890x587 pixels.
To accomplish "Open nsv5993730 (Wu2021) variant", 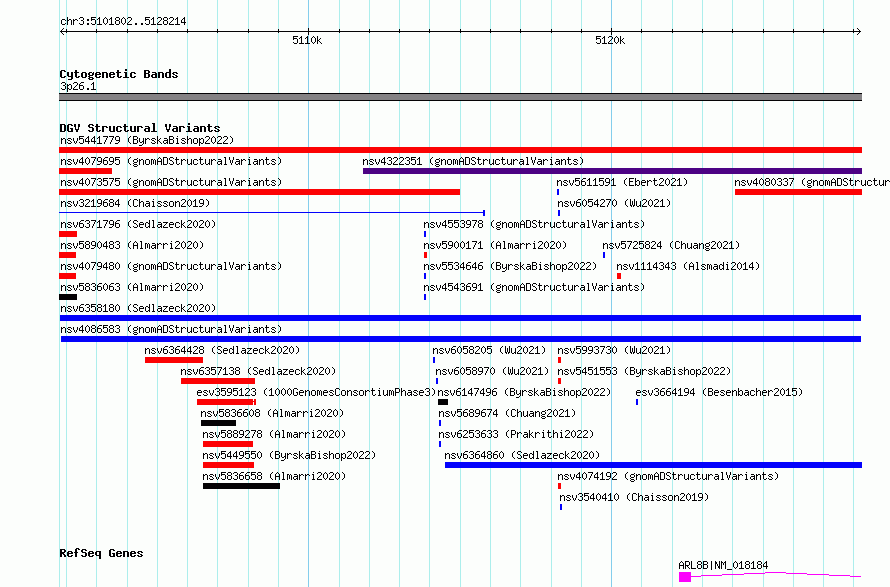I will click(614, 350).
